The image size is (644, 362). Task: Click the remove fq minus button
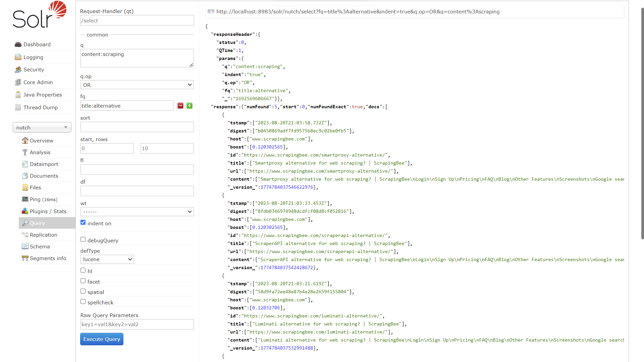click(x=180, y=106)
